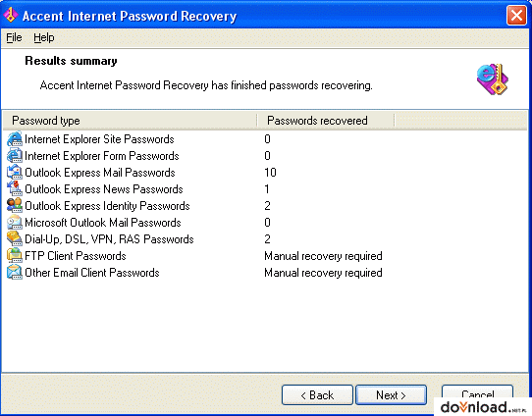Click the Back button

point(317,395)
